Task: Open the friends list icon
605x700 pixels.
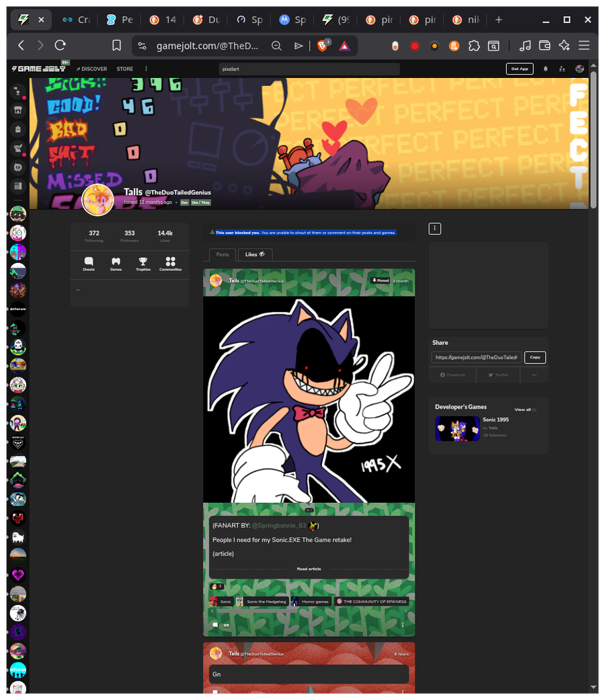Action: 562,69
